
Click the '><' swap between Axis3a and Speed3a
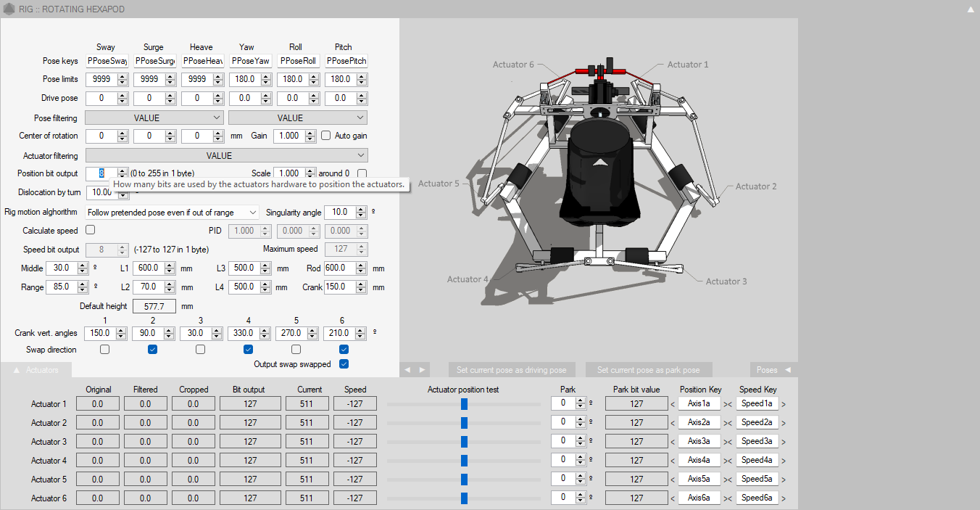click(x=728, y=443)
